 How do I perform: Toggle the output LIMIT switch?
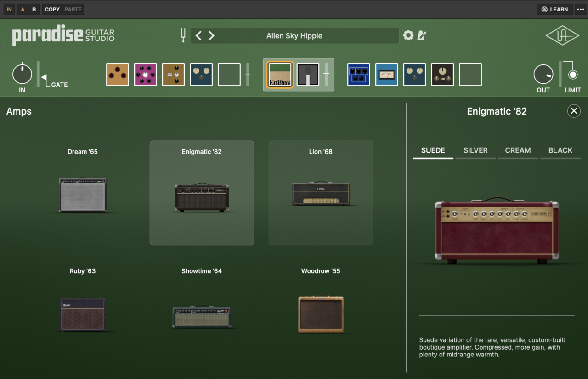[572, 75]
